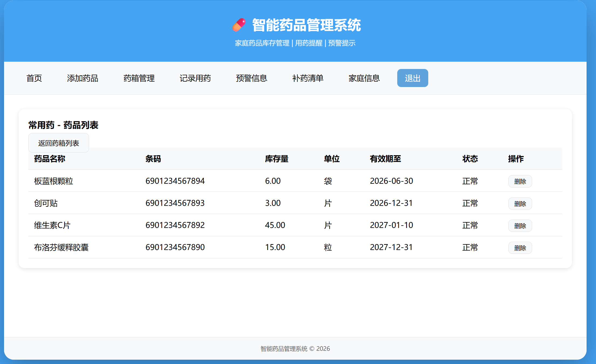Open the 预警信息 page
The image size is (596, 364).
(x=252, y=78)
